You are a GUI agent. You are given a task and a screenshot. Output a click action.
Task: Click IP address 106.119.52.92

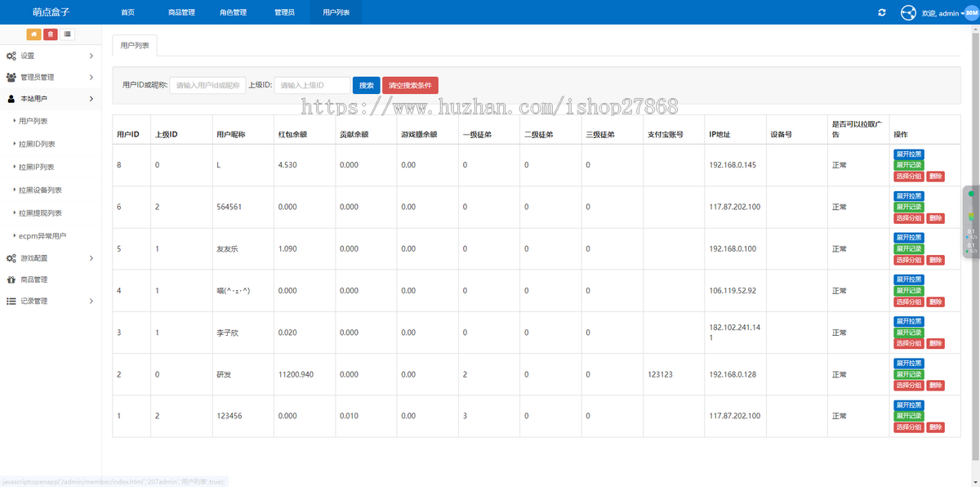(733, 291)
